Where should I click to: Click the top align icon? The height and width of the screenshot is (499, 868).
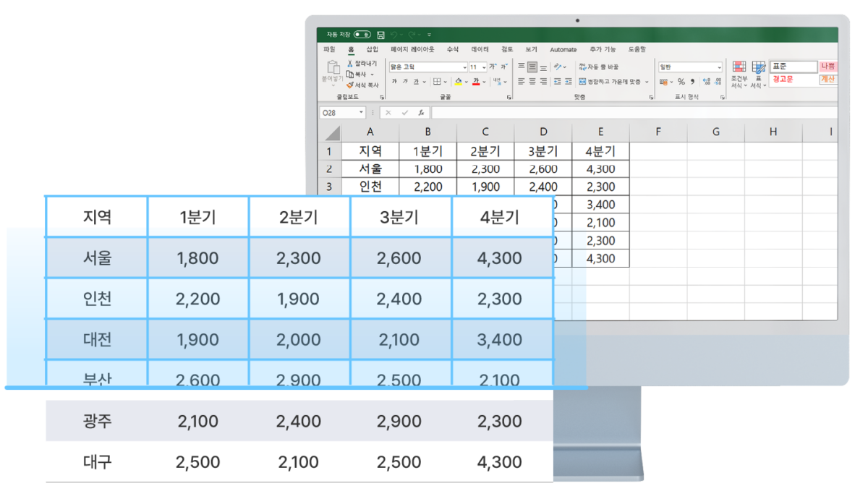tap(522, 67)
